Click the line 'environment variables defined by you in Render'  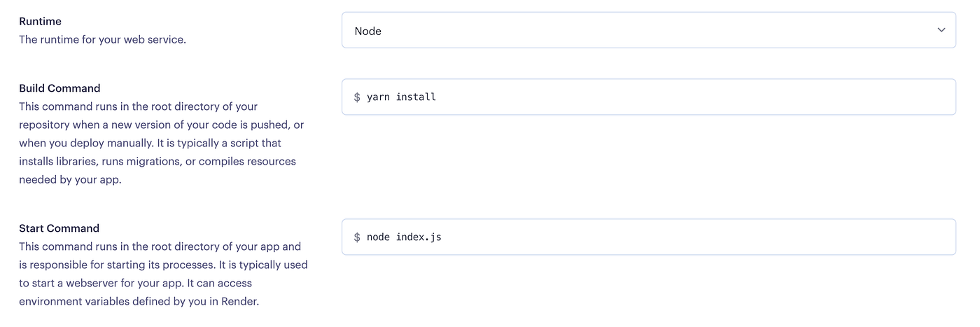tap(139, 301)
